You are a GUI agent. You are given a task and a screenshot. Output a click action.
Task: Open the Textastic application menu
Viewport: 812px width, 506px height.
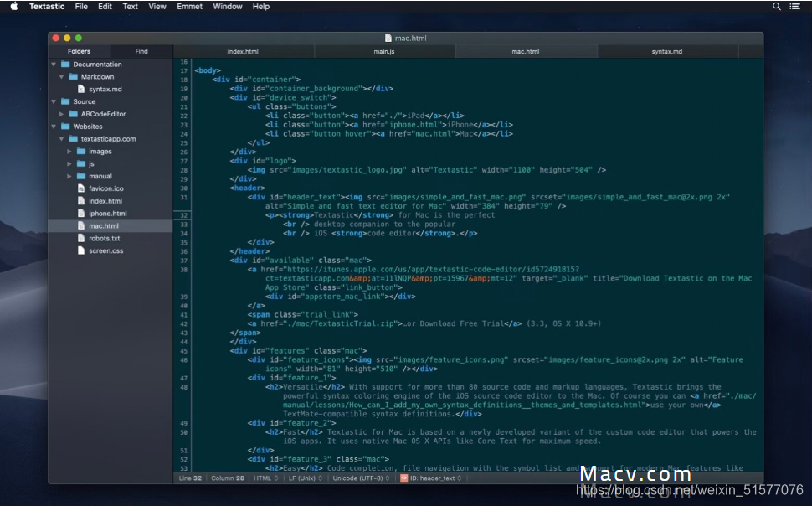tap(47, 6)
